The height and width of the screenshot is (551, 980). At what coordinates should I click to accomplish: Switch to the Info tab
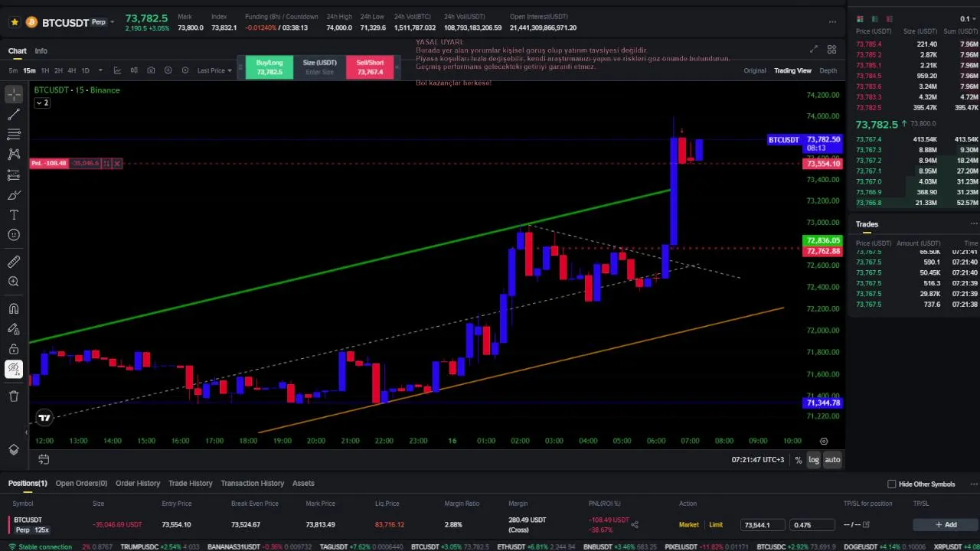[x=41, y=51]
